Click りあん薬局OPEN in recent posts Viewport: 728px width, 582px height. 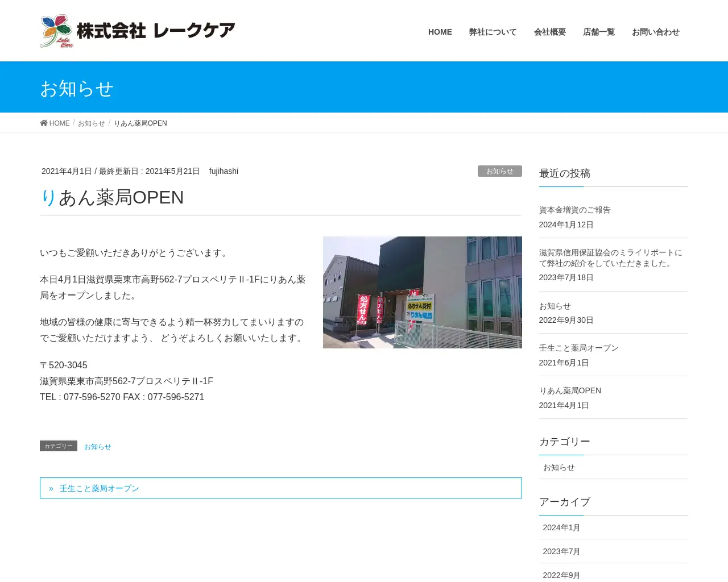click(570, 390)
